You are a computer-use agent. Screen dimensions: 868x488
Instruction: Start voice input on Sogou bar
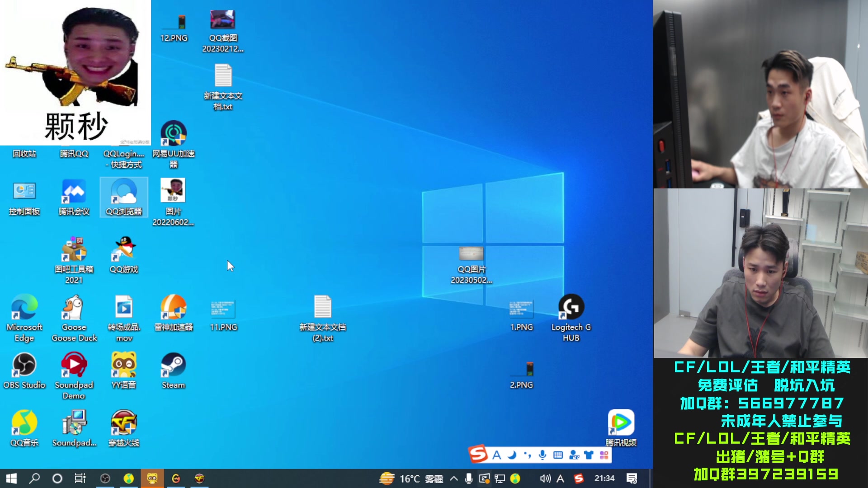pos(542,455)
